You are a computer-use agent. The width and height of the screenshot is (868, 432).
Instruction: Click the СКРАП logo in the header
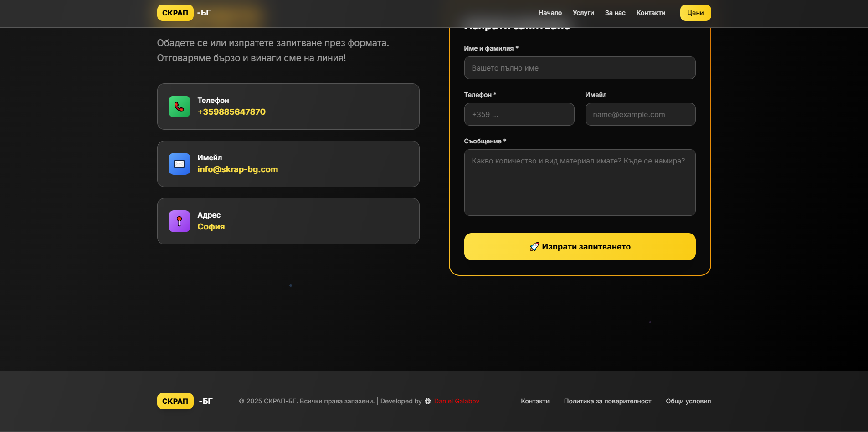[x=175, y=13]
